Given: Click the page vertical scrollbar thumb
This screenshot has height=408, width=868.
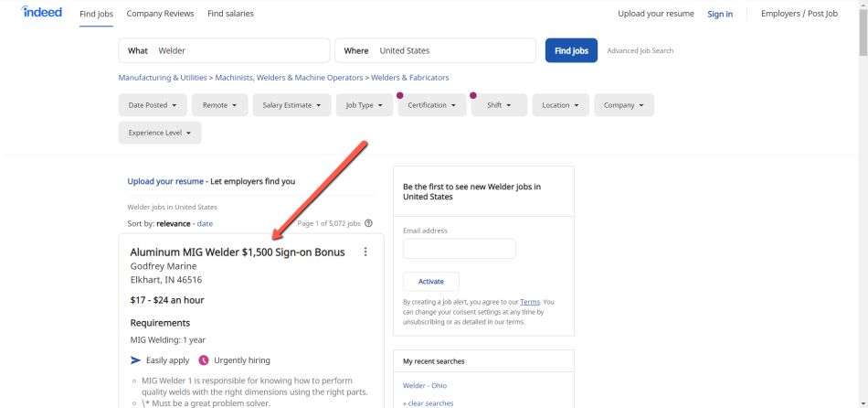Looking at the screenshot, I should pyautogui.click(x=863, y=32).
